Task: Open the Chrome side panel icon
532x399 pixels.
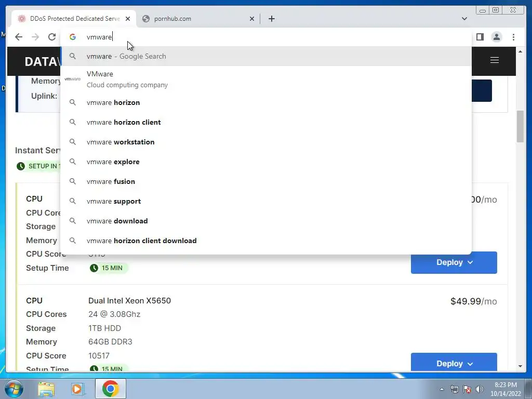Action: [480, 37]
